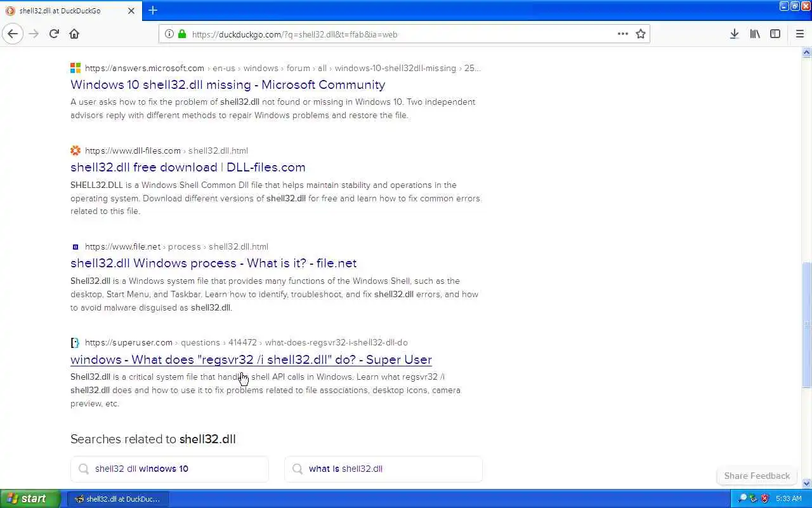This screenshot has width=812, height=508.
Task: Open shell32.dll Windows process file.net link
Action: (x=213, y=263)
